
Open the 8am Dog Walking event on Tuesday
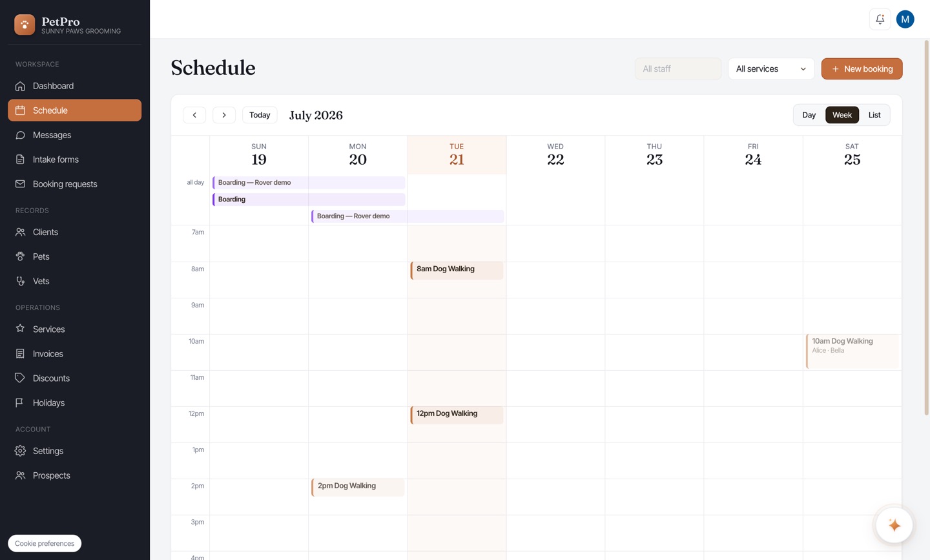coord(457,271)
